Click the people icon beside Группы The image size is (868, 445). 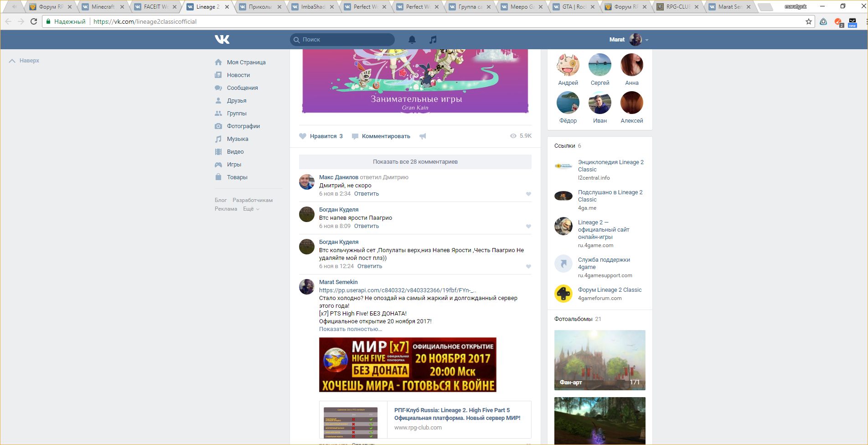(x=218, y=114)
